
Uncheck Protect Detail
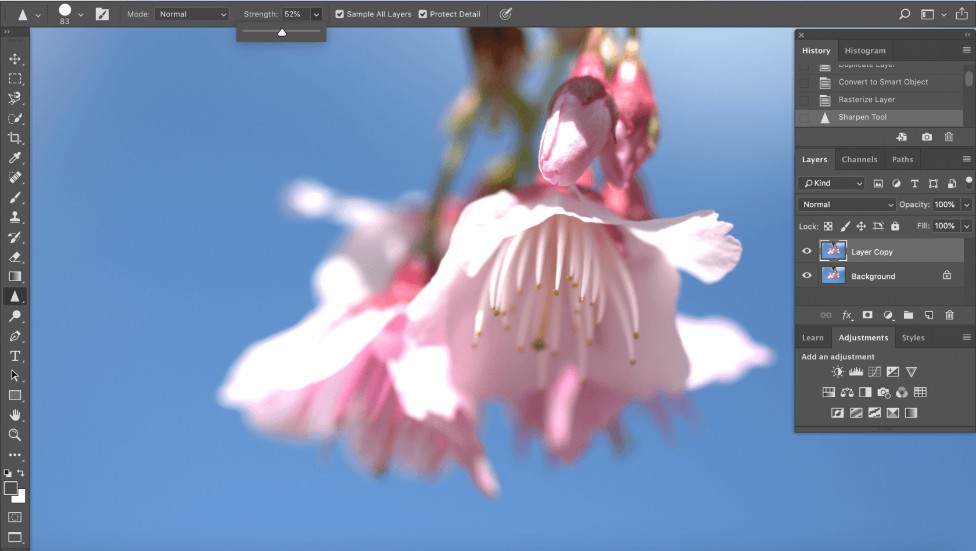coord(423,14)
